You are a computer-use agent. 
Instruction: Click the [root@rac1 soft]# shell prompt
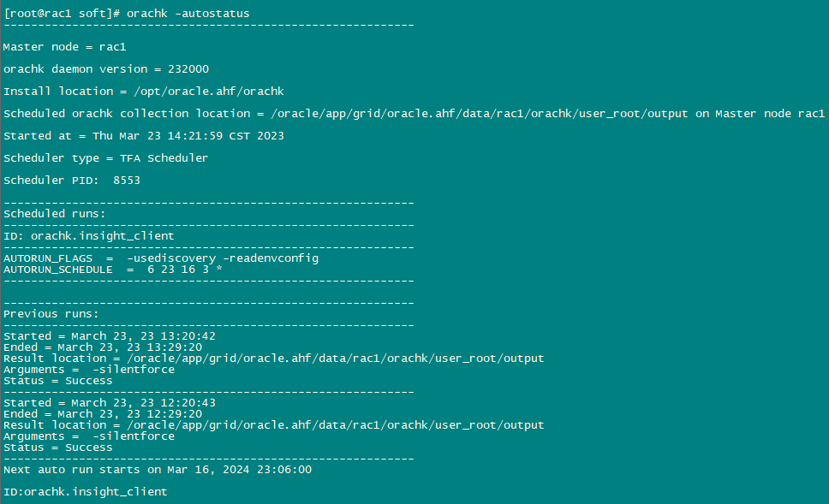pos(62,13)
